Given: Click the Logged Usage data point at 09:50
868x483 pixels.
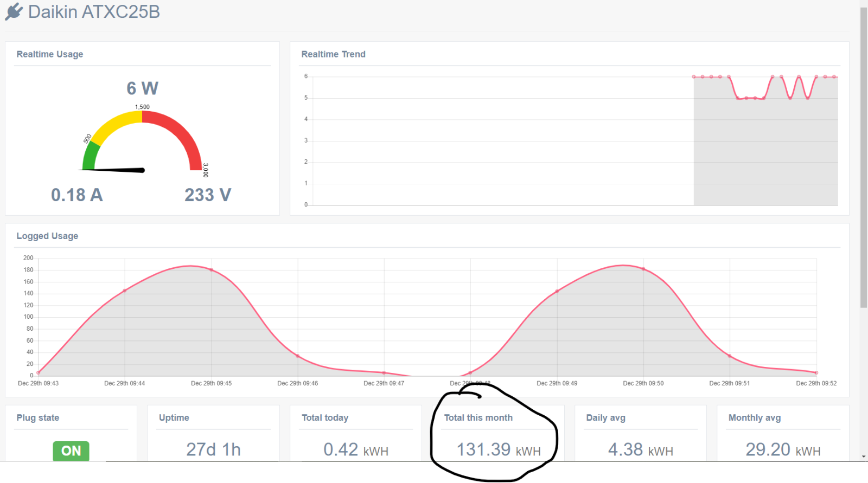Looking at the screenshot, I should point(643,269).
